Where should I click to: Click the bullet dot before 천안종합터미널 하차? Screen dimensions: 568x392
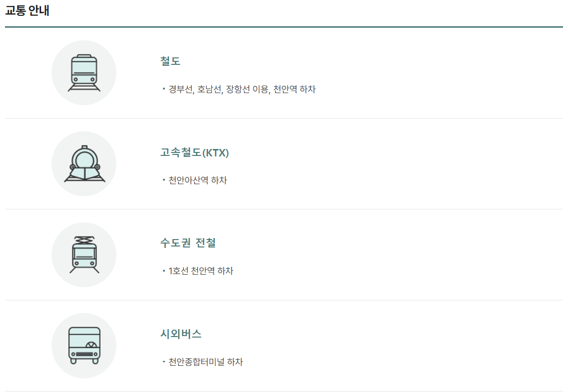click(164, 361)
